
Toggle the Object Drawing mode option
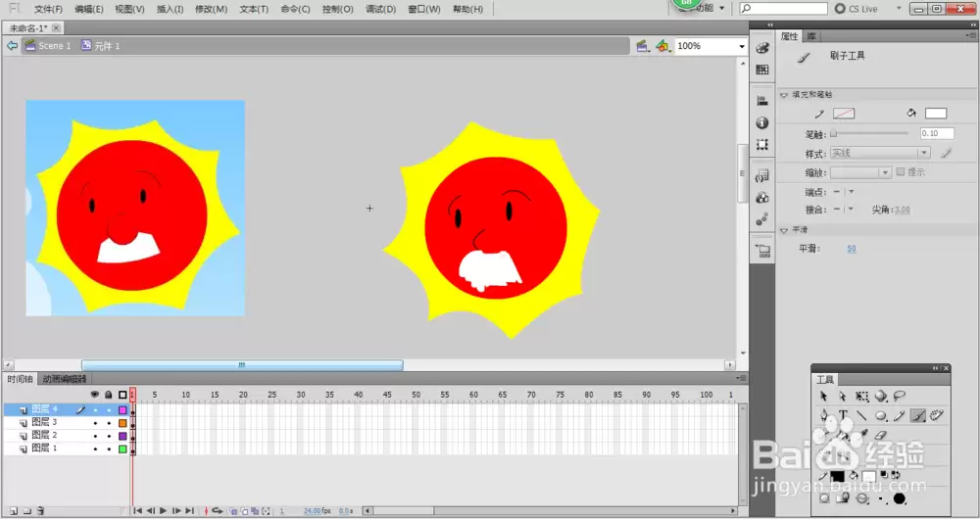pyautogui.click(x=824, y=497)
